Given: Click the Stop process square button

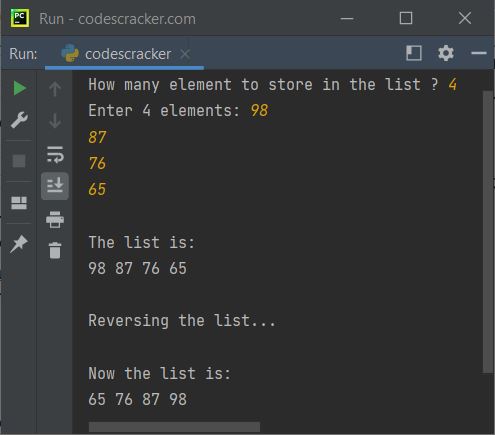Looking at the screenshot, I should pyautogui.click(x=19, y=161).
